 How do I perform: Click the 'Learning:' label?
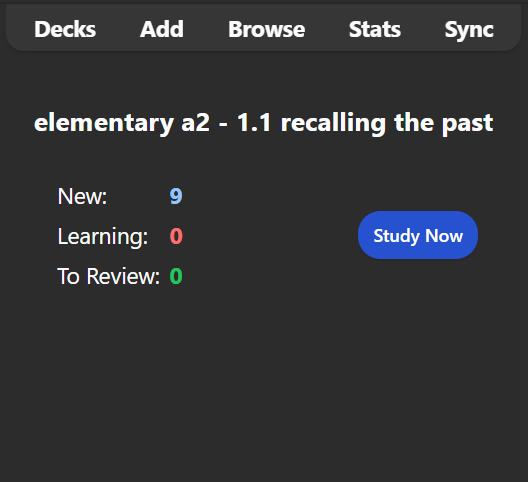(x=103, y=236)
